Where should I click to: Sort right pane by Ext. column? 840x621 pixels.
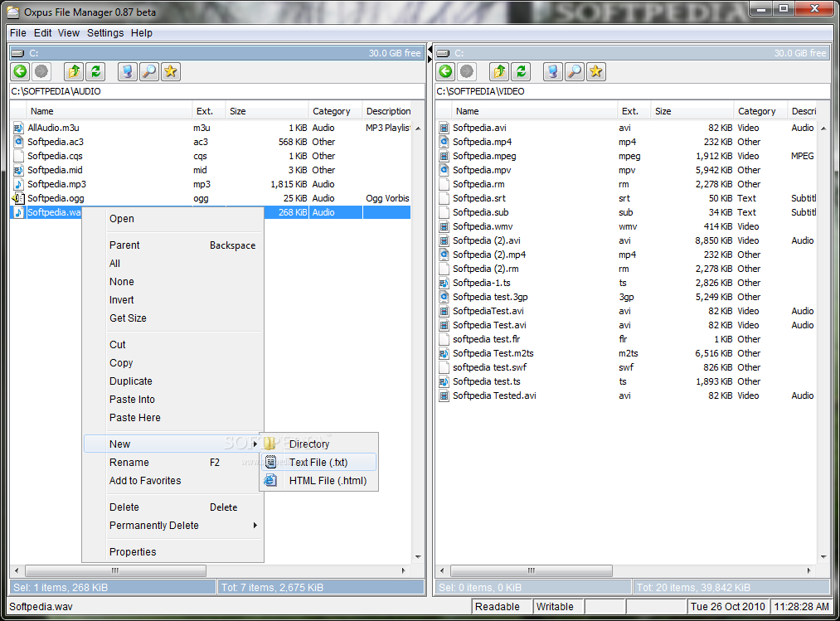tap(634, 111)
